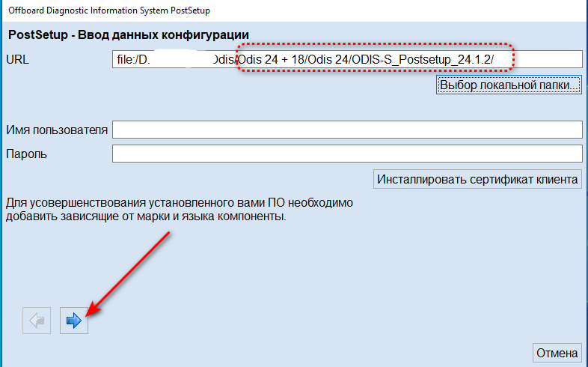Click the "URL" label
Viewport: 588px width, 367px height.
click(17, 59)
